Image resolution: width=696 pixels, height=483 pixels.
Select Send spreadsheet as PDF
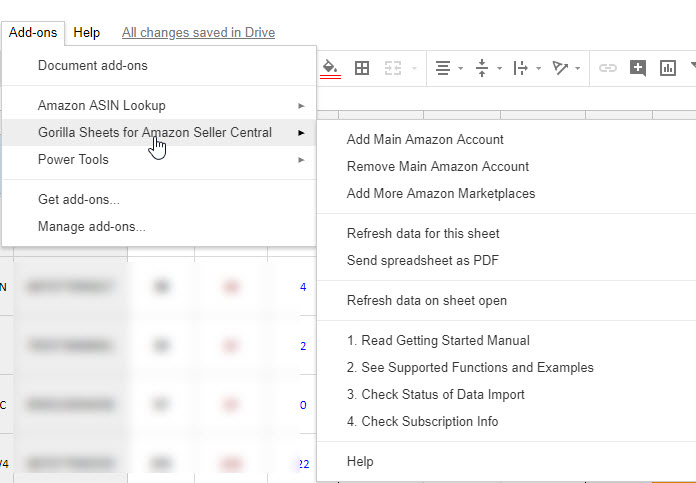[x=423, y=261]
